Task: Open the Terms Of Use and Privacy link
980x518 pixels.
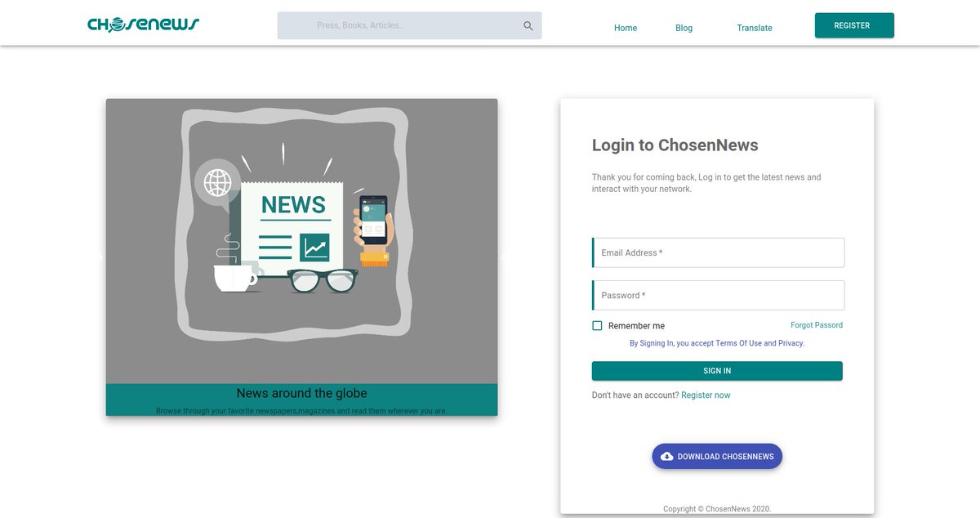Action: [717, 343]
